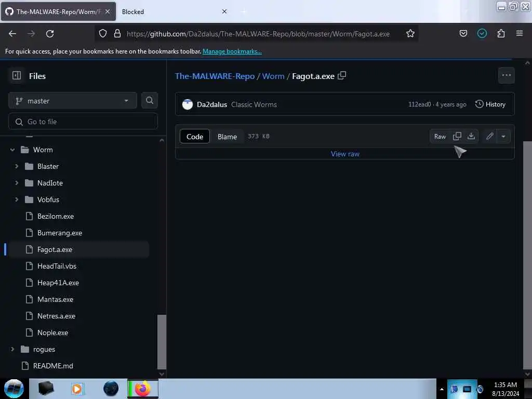The image size is (532, 399).
Task: Open the media player taskbar icon
Action: click(x=77, y=389)
